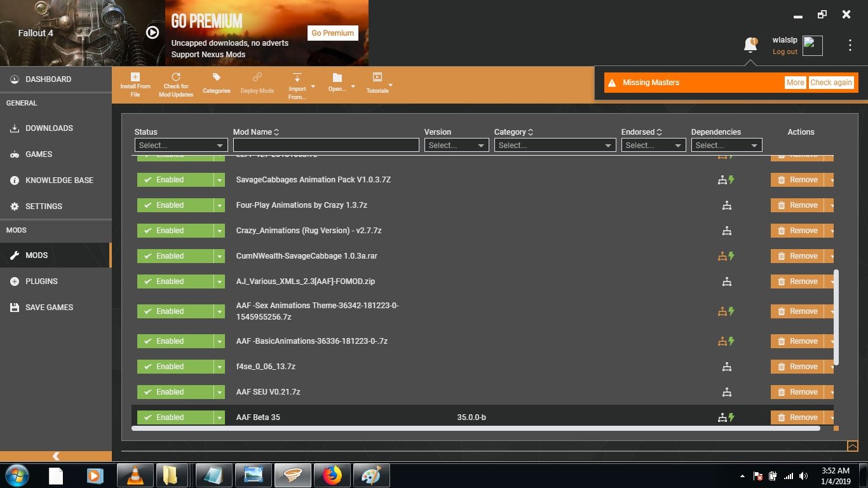This screenshot has width=868, height=488.
Task: Open the Status filter dropdown
Action: 181,146
